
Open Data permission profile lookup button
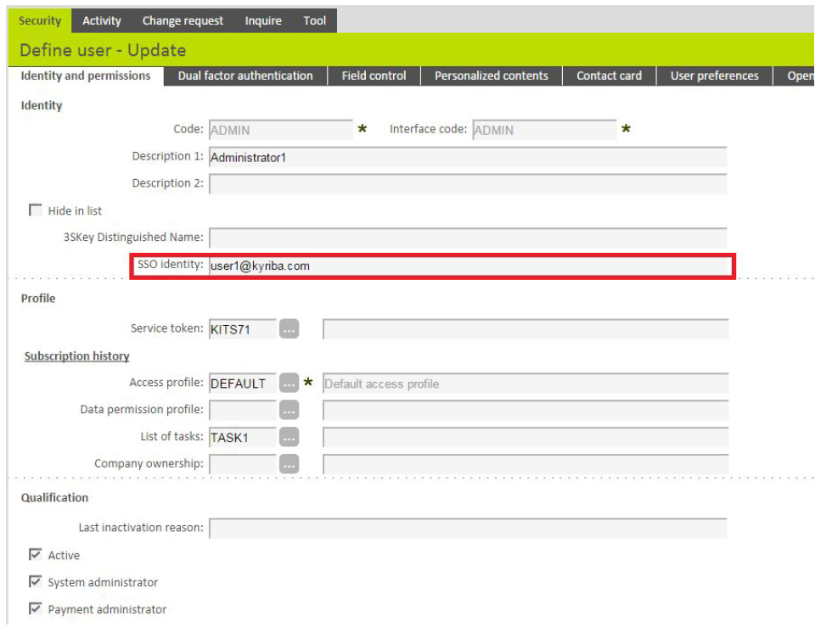tap(290, 411)
